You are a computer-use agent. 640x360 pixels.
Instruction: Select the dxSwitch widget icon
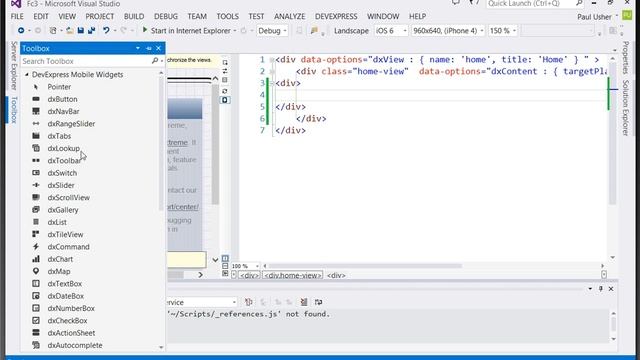pos(36,173)
